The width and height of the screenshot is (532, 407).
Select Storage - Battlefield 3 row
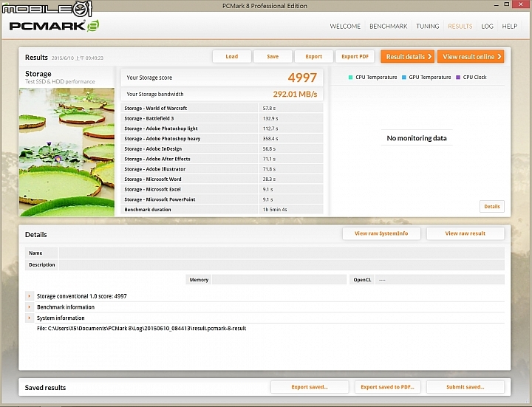(222, 118)
